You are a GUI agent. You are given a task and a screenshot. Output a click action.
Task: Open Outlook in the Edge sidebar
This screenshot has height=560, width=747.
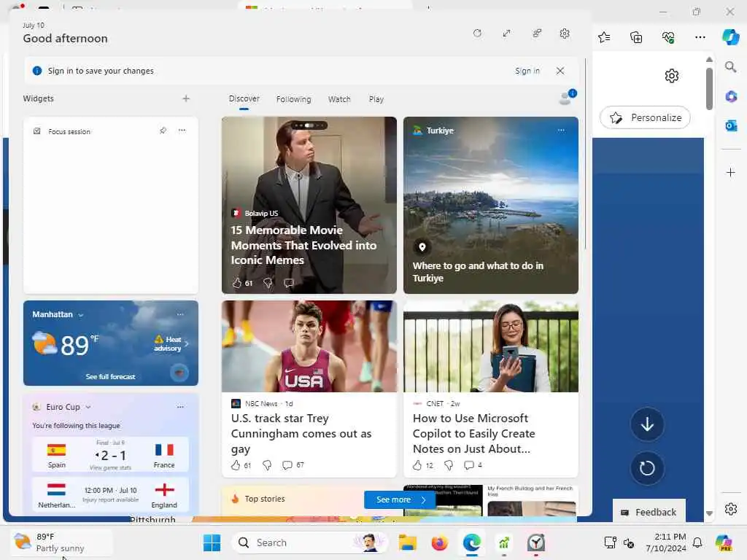pyautogui.click(x=731, y=125)
